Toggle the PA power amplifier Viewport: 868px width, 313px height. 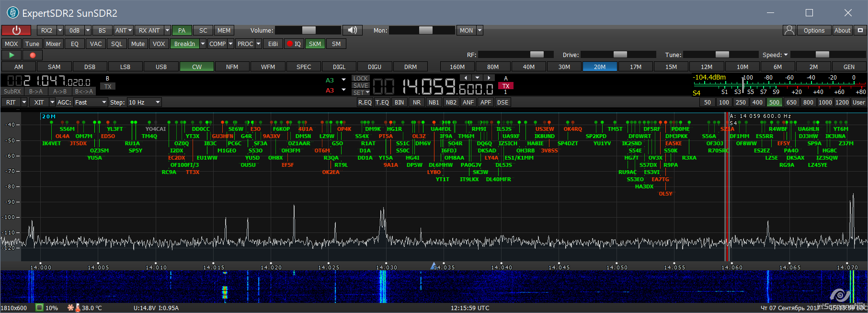coord(182,30)
